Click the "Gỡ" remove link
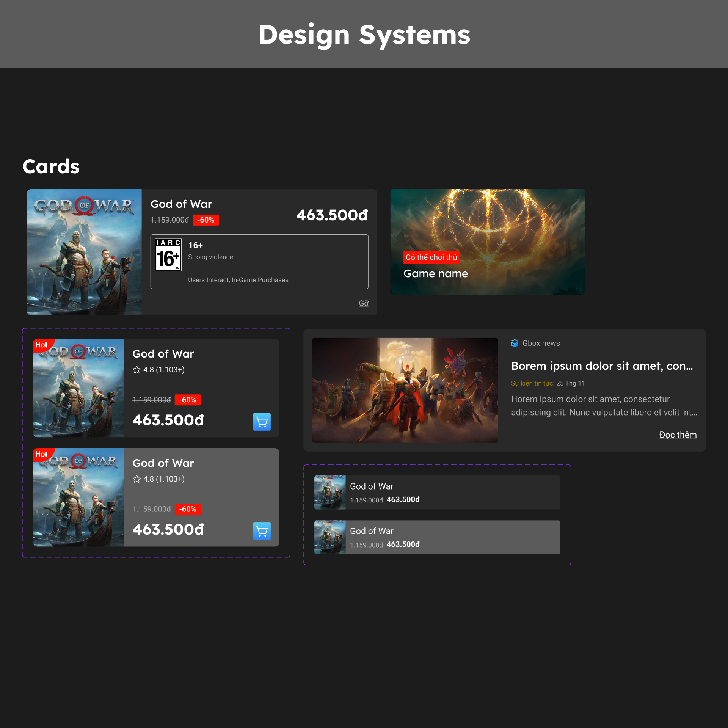 pyautogui.click(x=364, y=303)
